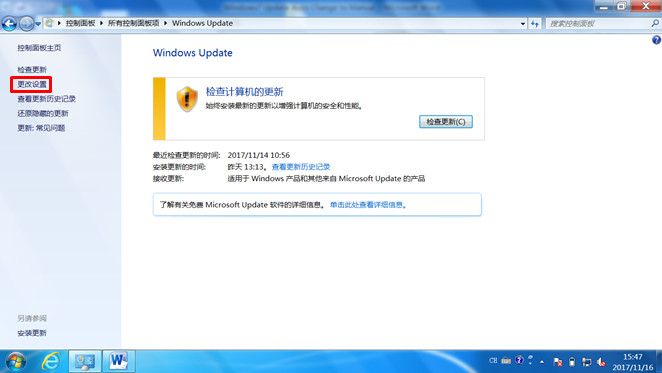Screen dimensions: 662x373
Task: Minimize the Windows Update window
Action: tap(604, 6)
